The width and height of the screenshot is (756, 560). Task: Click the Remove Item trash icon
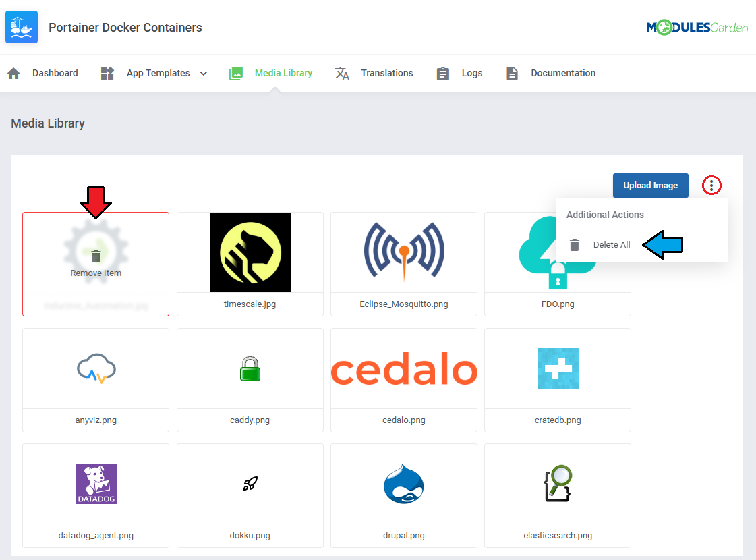click(x=96, y=256)
